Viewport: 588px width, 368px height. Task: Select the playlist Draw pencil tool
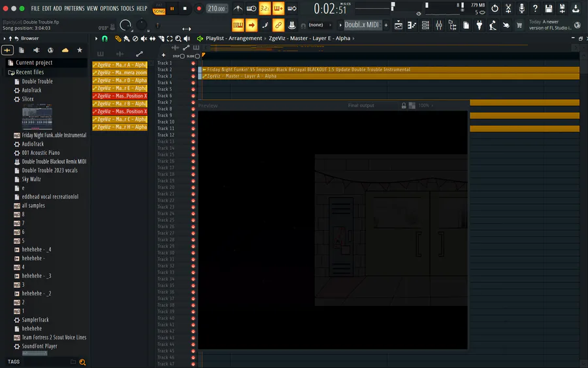click(118, 39)
